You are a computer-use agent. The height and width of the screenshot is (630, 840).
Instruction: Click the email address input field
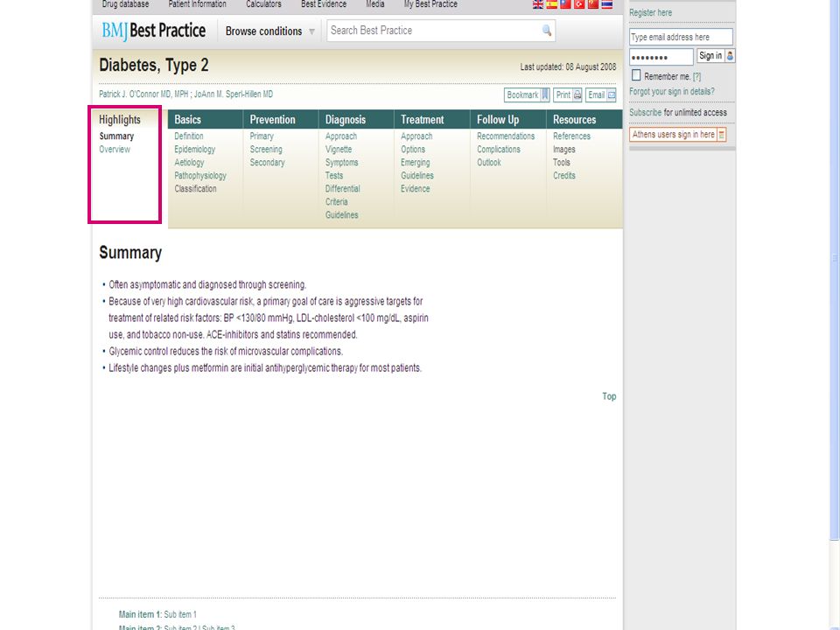click(681, 37)
